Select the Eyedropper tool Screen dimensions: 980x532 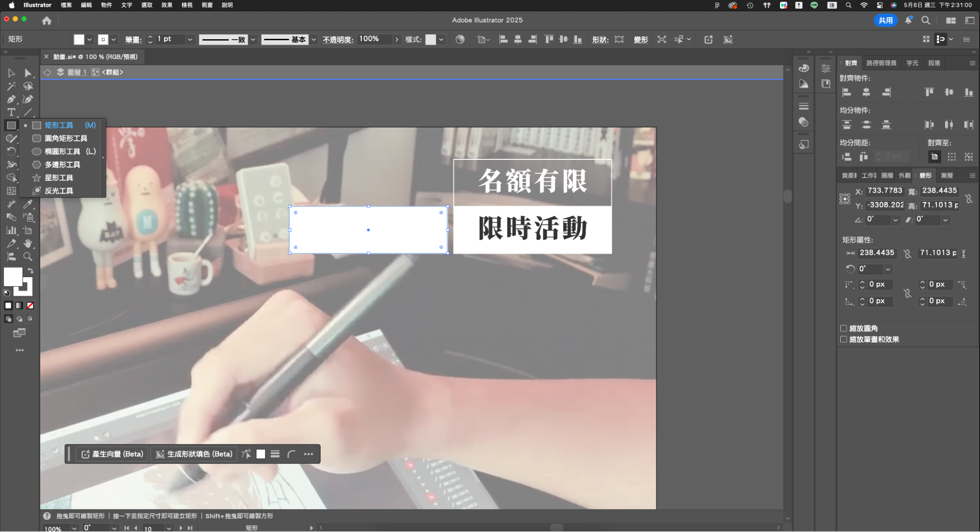tap(28, 204)
